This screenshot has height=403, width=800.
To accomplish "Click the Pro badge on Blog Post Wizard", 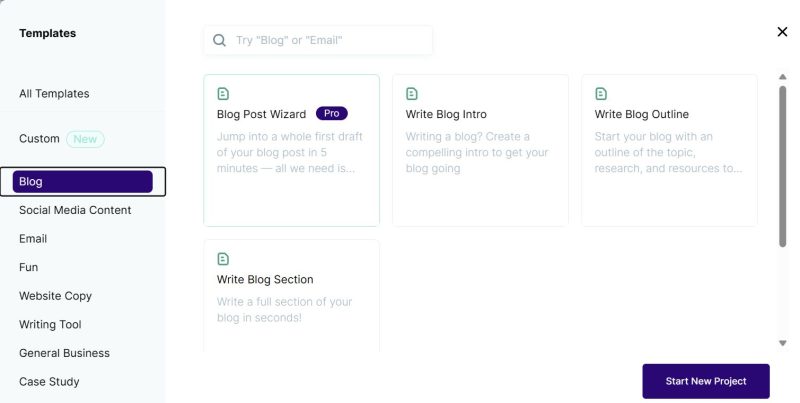I will 332,113.
